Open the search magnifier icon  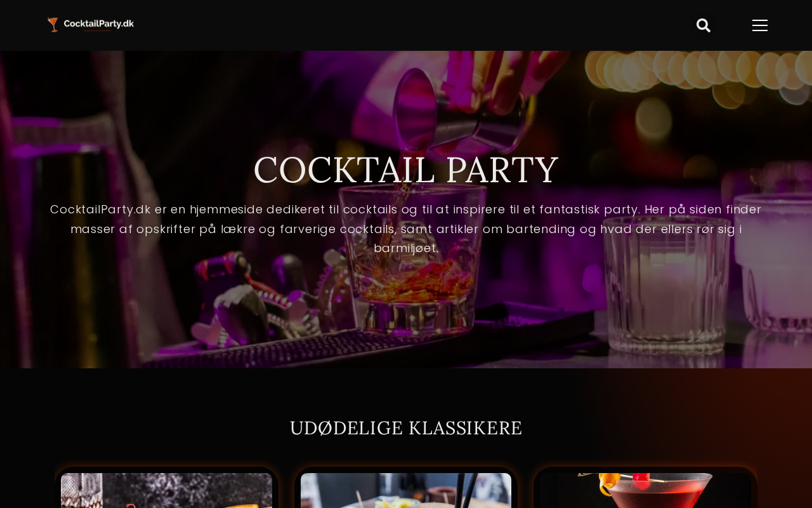point(703,25)
